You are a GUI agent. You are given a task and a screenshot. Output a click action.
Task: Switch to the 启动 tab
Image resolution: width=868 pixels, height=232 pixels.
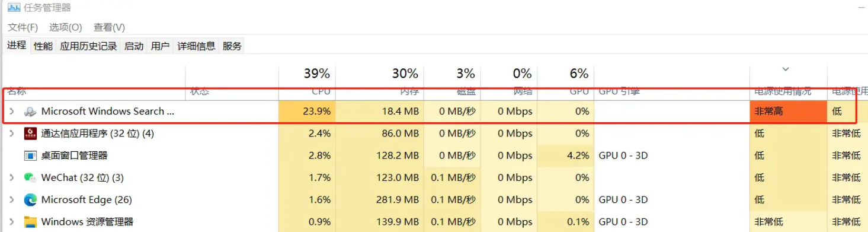134,46
